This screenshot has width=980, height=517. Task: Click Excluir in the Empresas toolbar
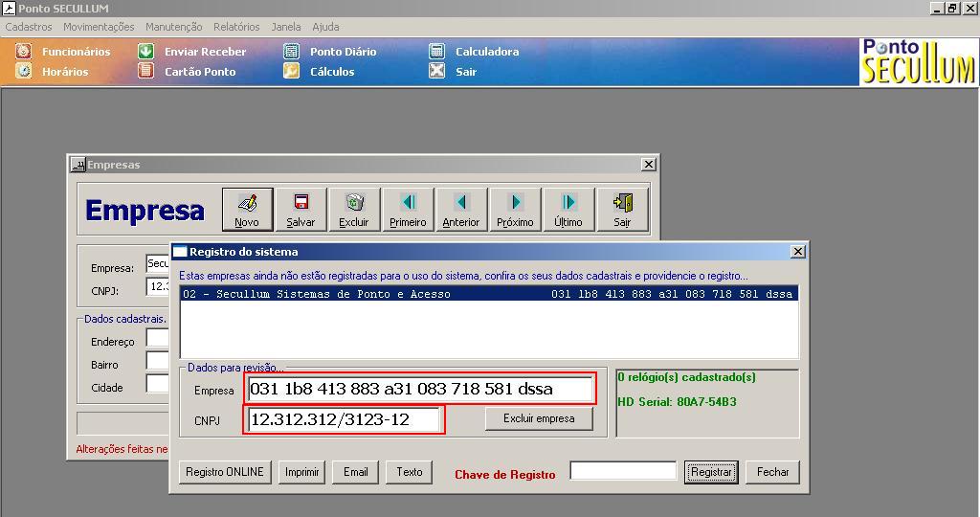coord(354,210)
